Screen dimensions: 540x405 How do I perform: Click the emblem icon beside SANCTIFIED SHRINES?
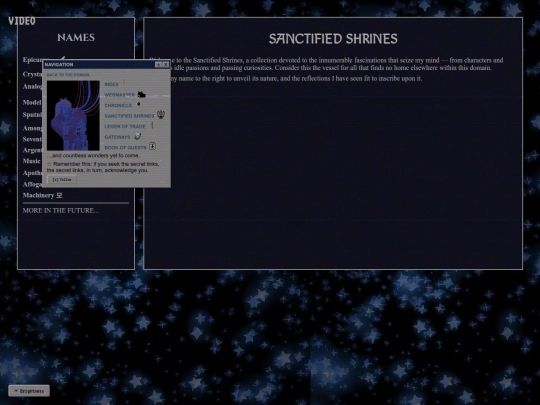[161, 114]
